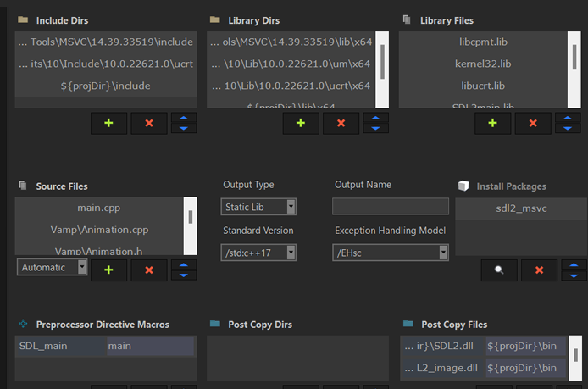
Task: Click the green plus under Library Dirs
Action: [x=301, y=123]
